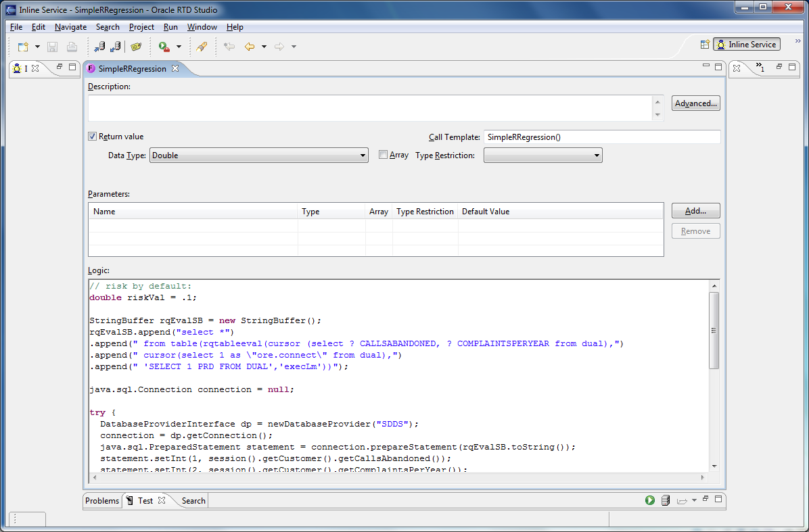Click the Default Value column header

coord(560,212)
